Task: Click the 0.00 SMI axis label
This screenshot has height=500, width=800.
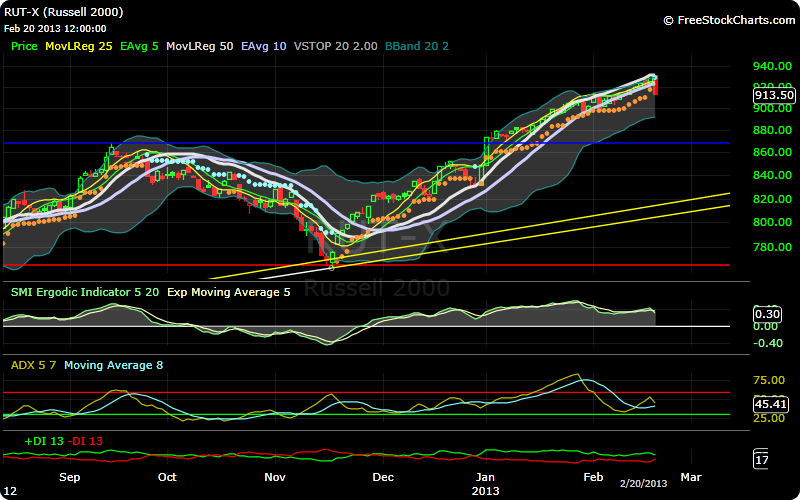Action: click(x=765, y=327)
